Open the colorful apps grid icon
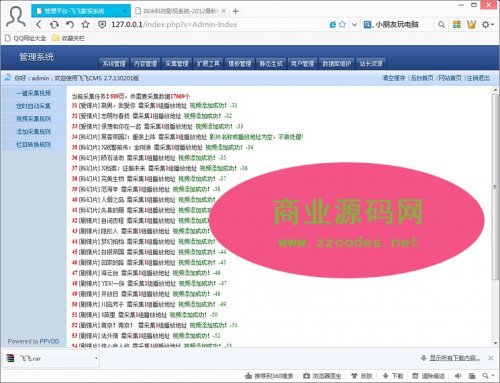Viewport: 500px width, 383px height. pos(457,24)
